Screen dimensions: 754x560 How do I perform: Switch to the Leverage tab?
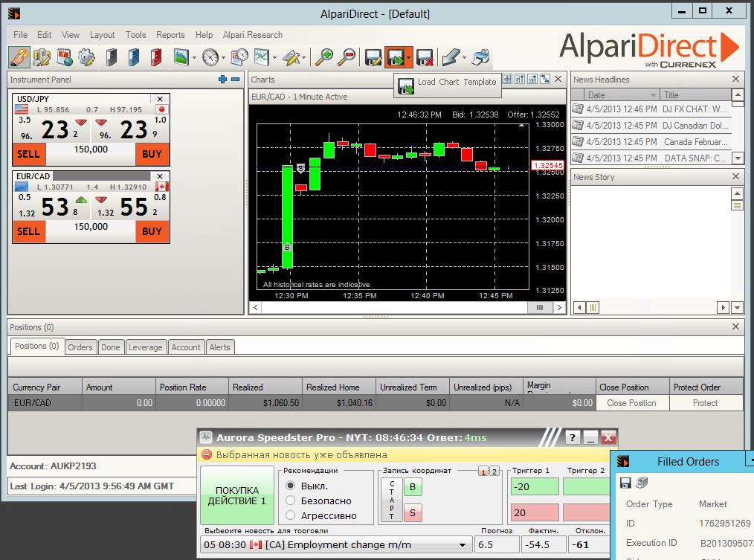[145, 347]
